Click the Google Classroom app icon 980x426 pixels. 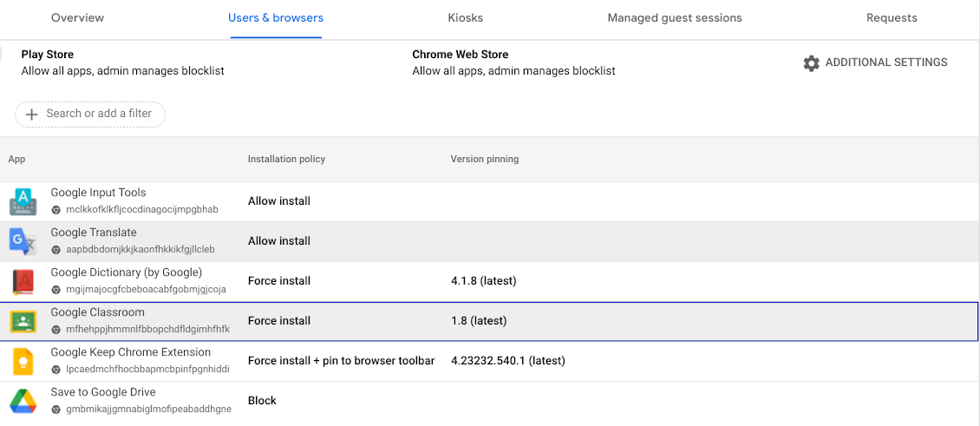tap(23, 321)
